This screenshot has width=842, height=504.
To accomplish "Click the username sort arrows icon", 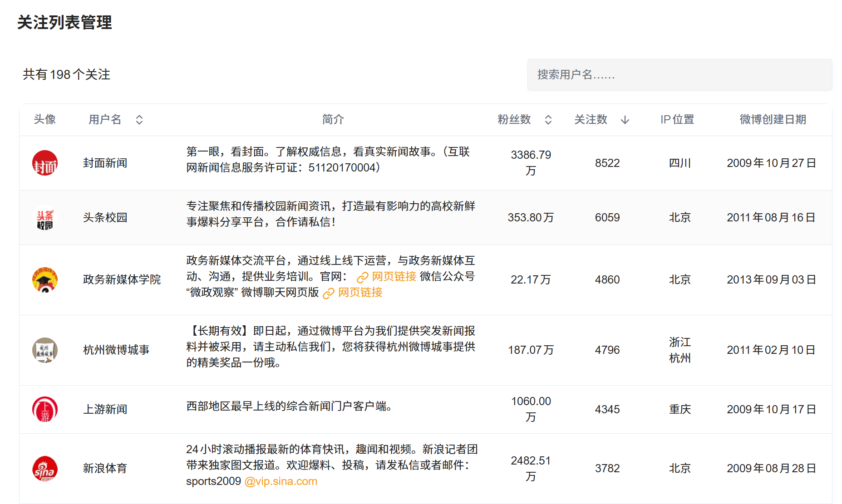I will (x=139, y=120).
